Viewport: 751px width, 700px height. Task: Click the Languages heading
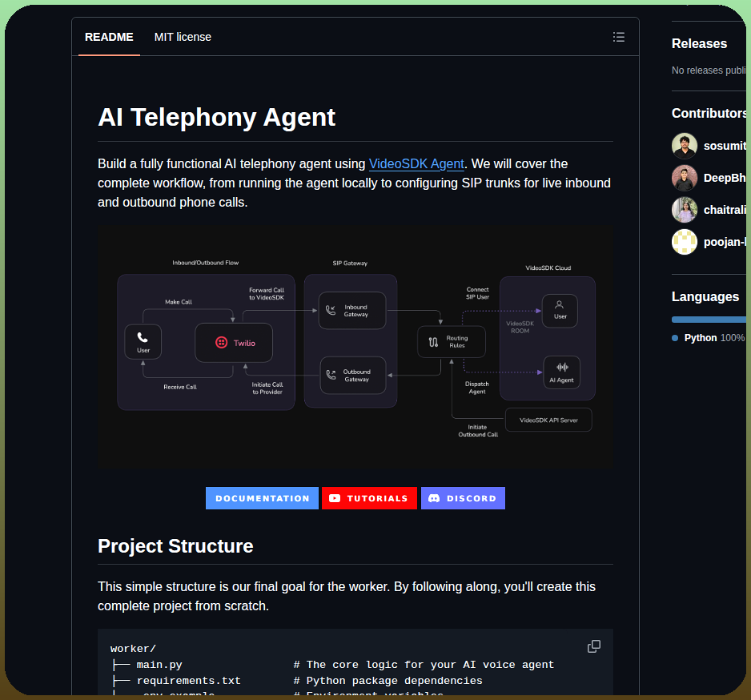[x=705, y=296]
